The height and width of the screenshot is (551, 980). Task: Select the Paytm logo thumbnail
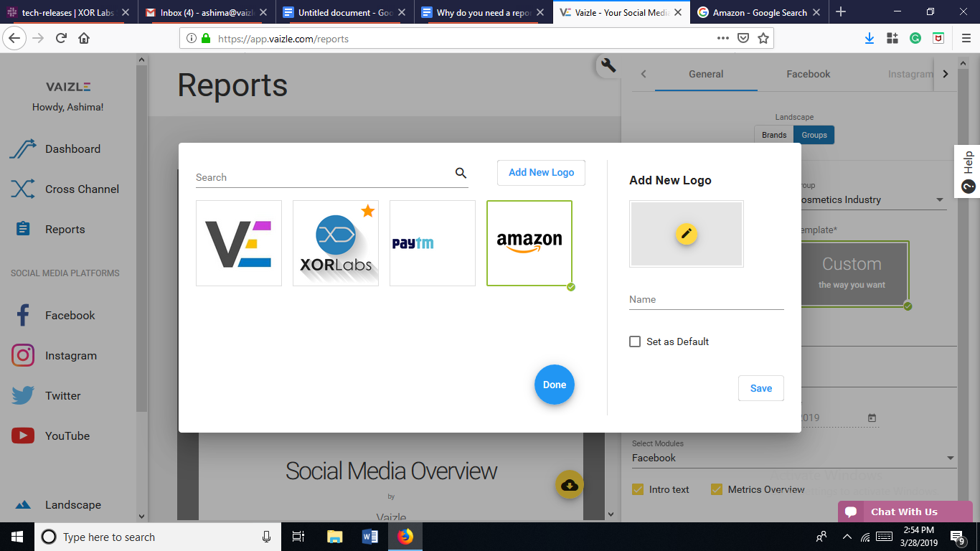433,243
